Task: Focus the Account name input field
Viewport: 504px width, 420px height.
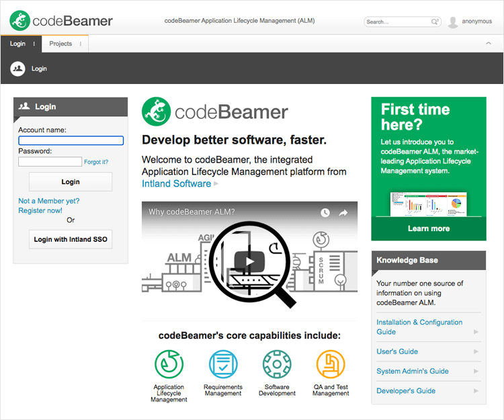Action: [x=71, y=140]
